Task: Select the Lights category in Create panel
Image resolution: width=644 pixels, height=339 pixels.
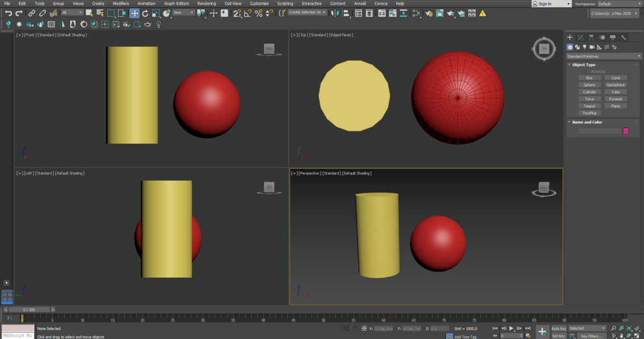Action: click(x=584, y=47)
